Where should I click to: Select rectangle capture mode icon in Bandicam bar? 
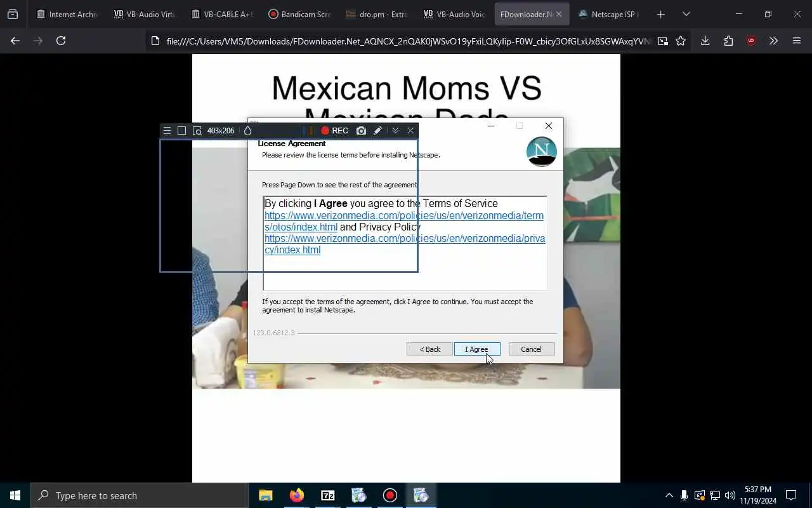[182, 131]
